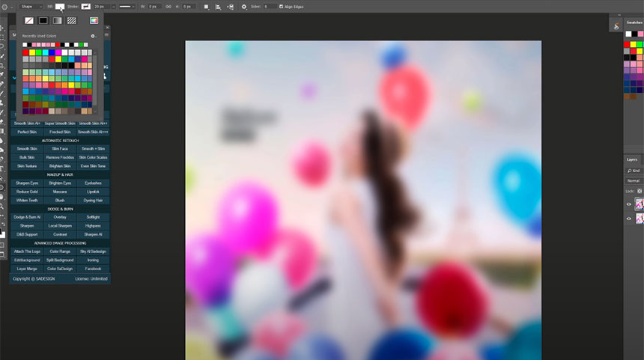
Task: Click the H height input field
Action: click(x=188, y=7)
